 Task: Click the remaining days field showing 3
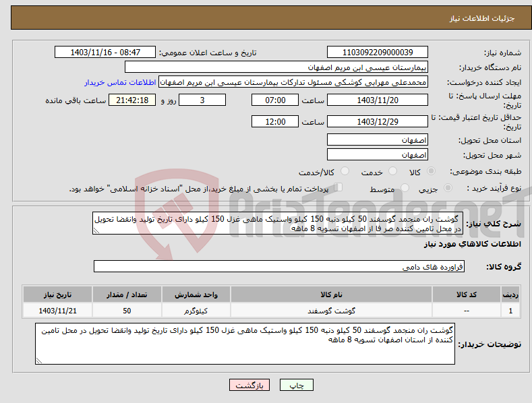[x=202, y=100]
